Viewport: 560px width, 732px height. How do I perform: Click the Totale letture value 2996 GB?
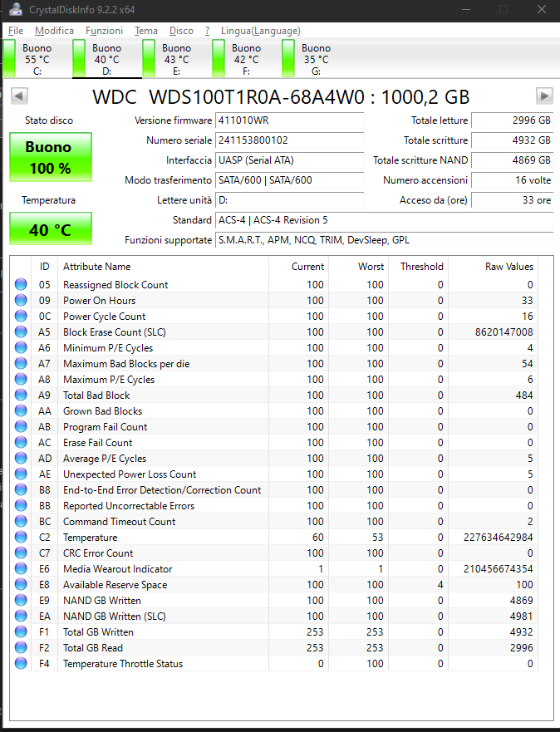point(513,120)
